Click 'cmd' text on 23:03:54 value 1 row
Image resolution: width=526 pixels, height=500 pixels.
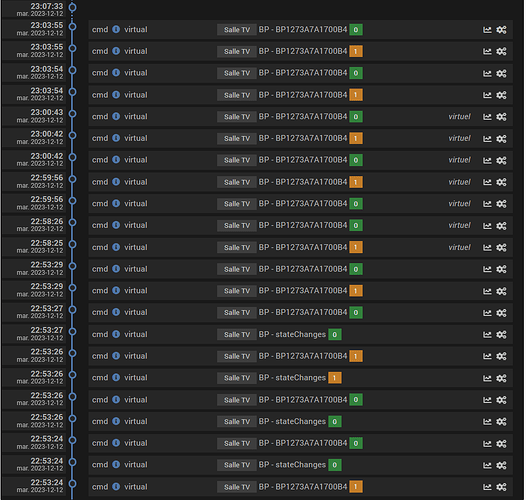click(100, 95)
